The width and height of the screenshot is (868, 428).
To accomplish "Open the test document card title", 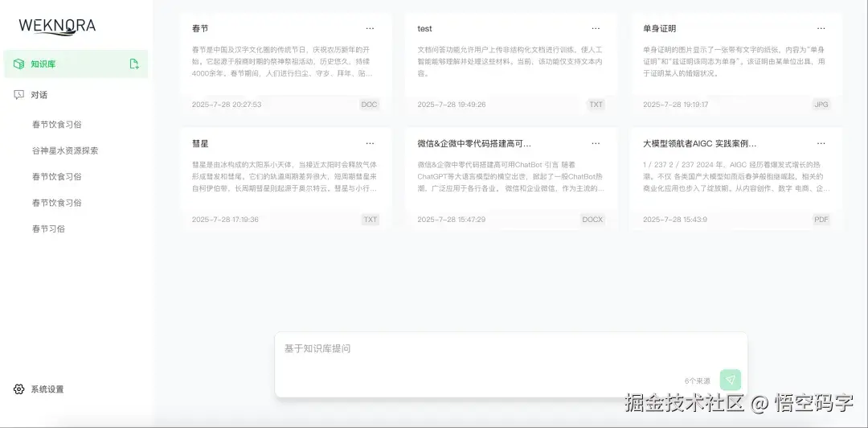I will (424, 28).
